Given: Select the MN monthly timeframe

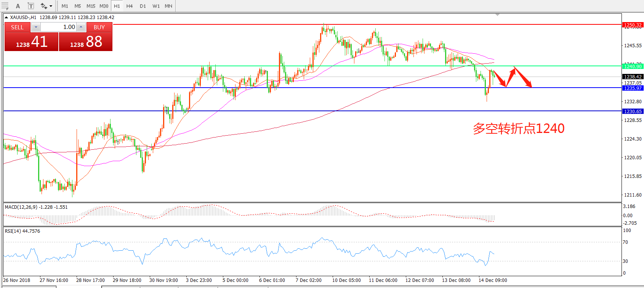Looking at the screenshot, I should (x=168, y=6).
